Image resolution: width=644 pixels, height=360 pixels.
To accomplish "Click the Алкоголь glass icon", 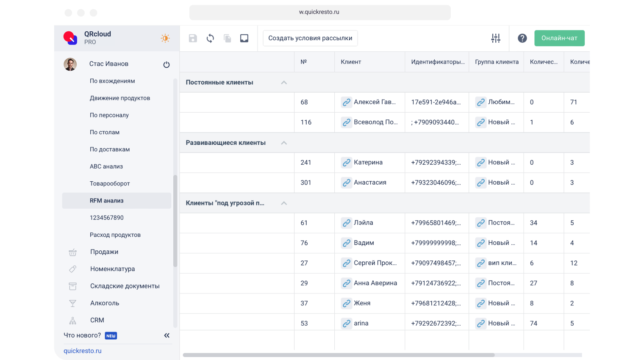I will click(73, 303).
